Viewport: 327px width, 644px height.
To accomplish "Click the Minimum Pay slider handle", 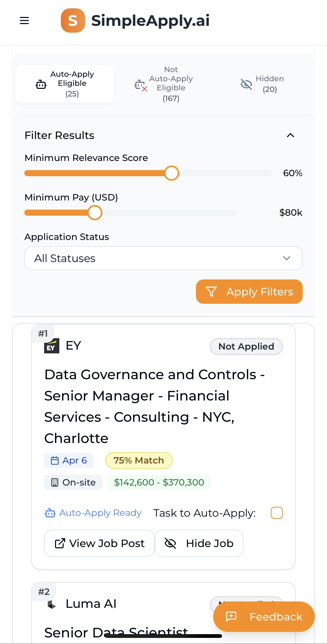I will click(x=95, y=213).
